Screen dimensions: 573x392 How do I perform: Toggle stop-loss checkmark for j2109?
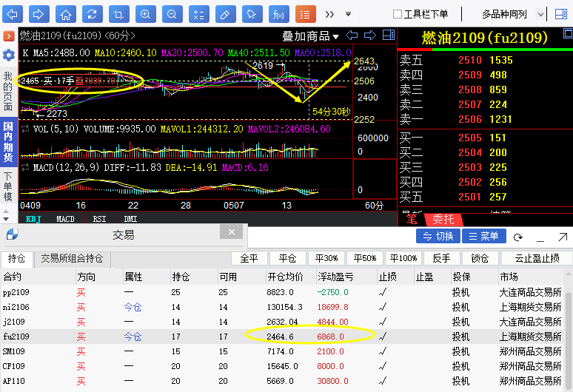coord(383,322)
